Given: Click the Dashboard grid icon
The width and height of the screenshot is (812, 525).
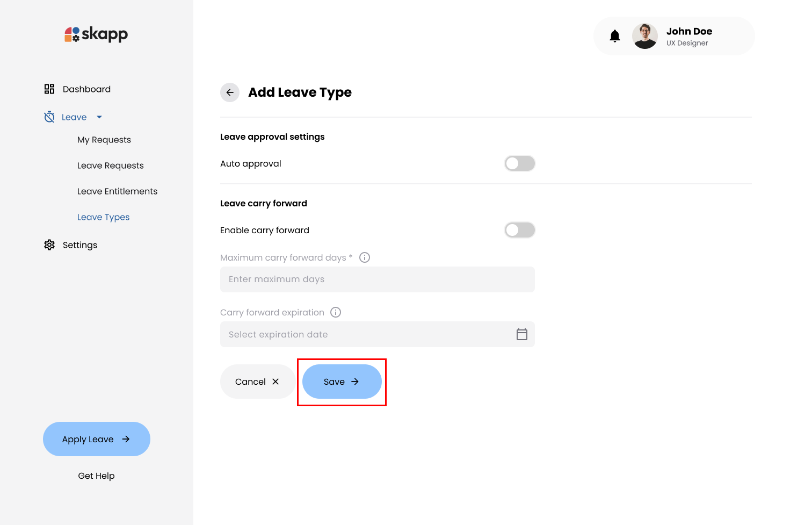Looking at the screenshot, I should pyautogui.click(x=49, y=89).
